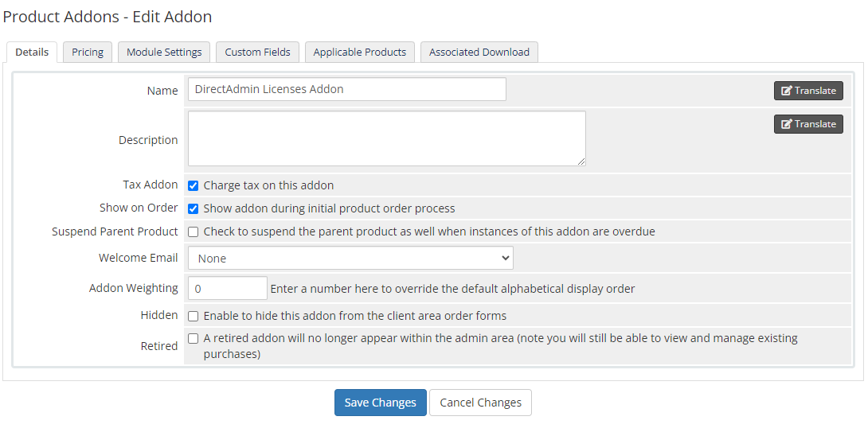Open the Module Settings tab
This screenshot has height=432, width=868.
click(x=164, y=52)
